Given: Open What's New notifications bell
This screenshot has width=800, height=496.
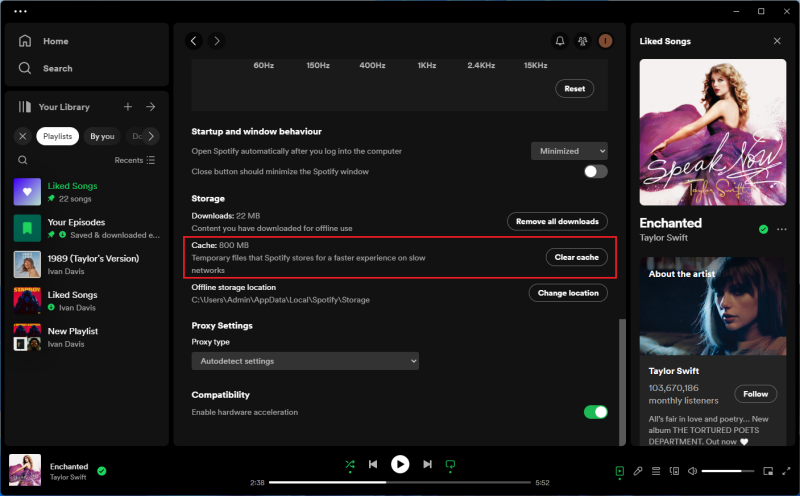Looking at the screenshot, I should [x=560, y=41].
